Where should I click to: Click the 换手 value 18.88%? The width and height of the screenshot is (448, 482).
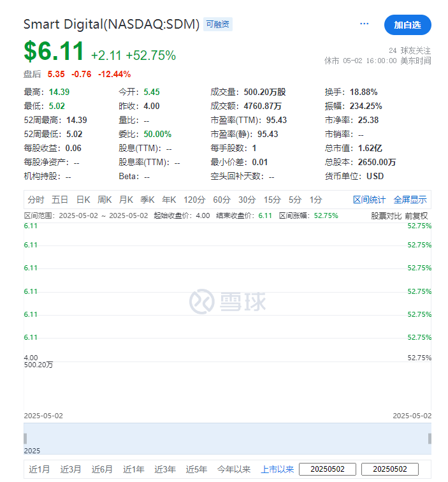[x=363, y=92]
